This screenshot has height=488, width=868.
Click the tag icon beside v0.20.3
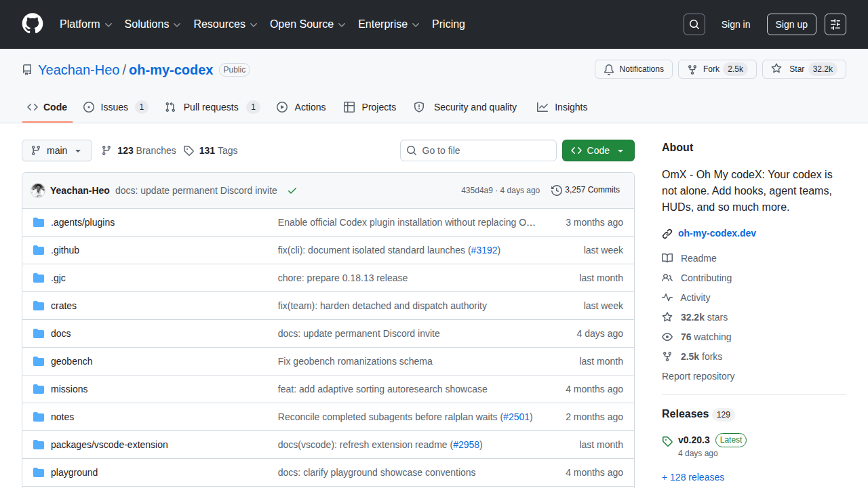[x=667, y=441]
